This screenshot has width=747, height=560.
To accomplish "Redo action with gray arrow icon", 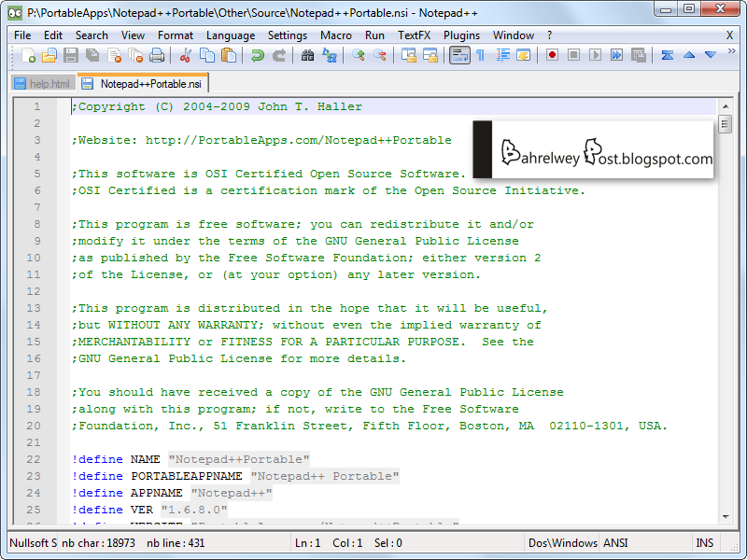I will coord(278,56).
